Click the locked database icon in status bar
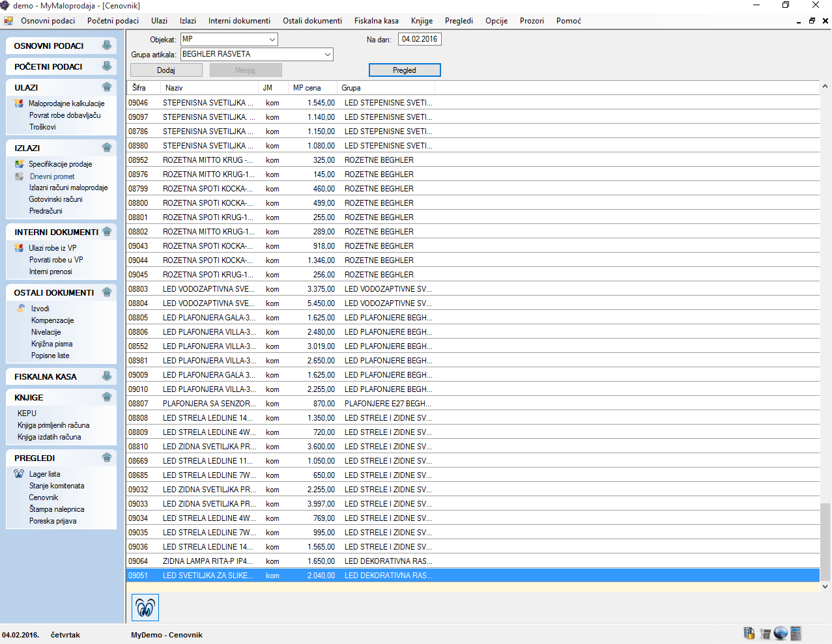This screenshot has width=832, height=644. (x=749, y=633)
